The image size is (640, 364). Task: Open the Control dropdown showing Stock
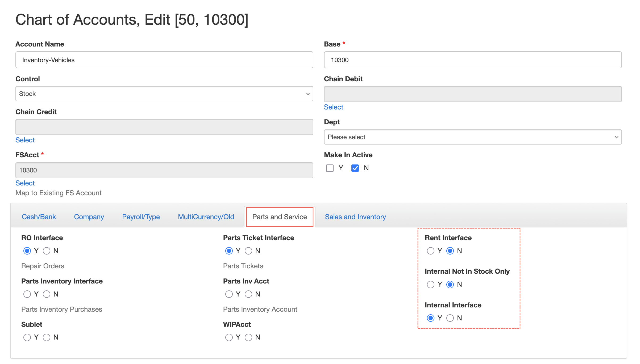coord(164,94)
